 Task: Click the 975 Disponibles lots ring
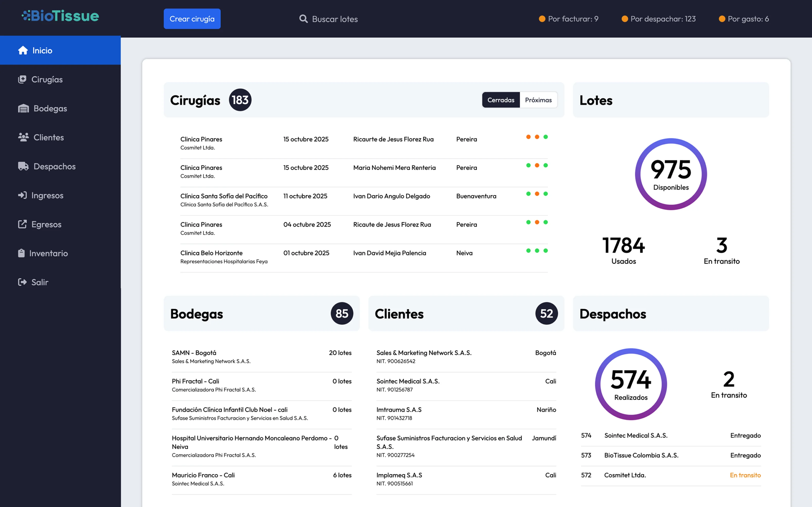670,174
